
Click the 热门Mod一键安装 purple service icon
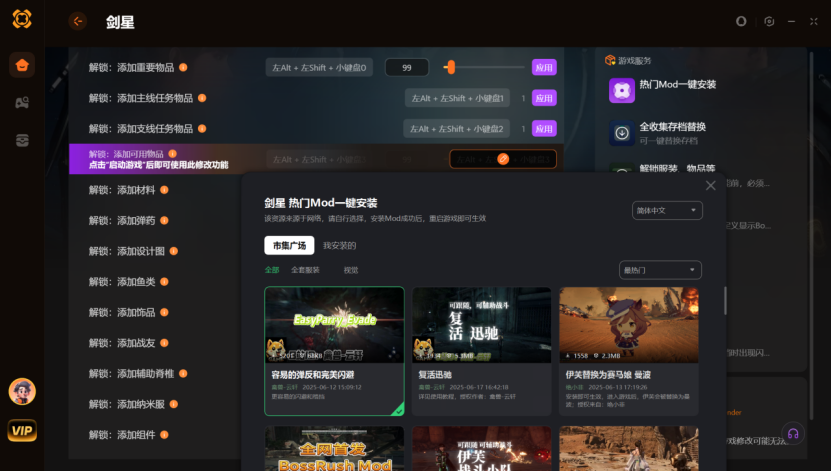click(622, 91)
